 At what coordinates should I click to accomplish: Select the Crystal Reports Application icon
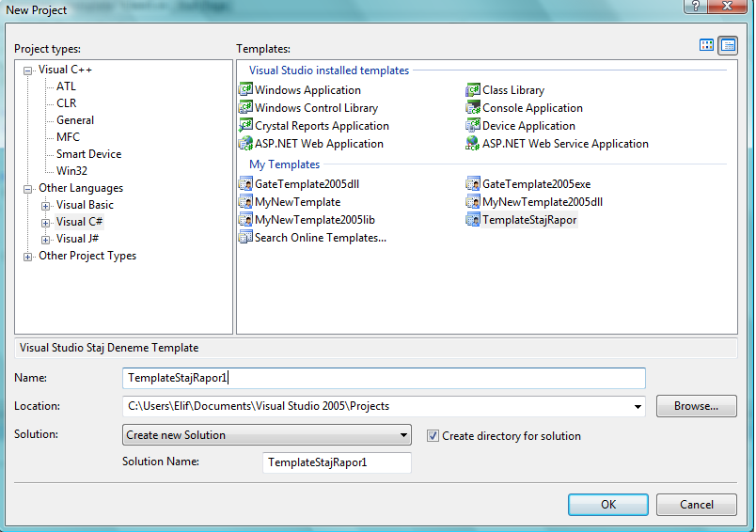246,126
